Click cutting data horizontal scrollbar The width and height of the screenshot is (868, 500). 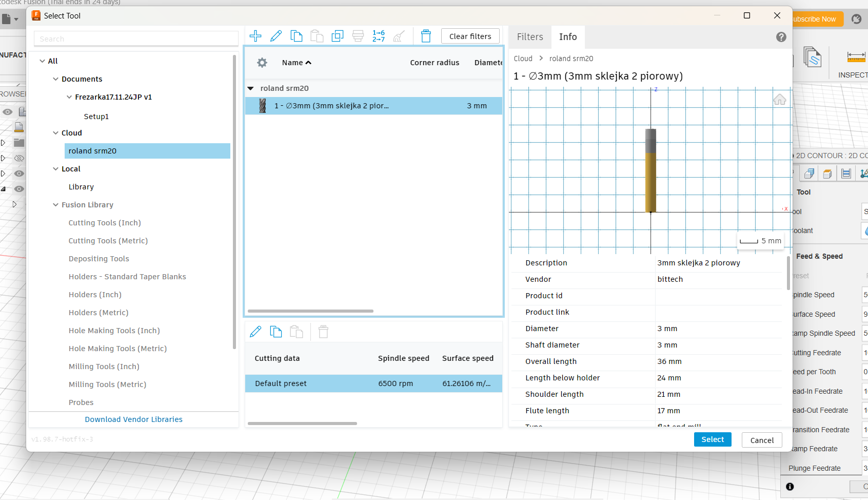302,424
